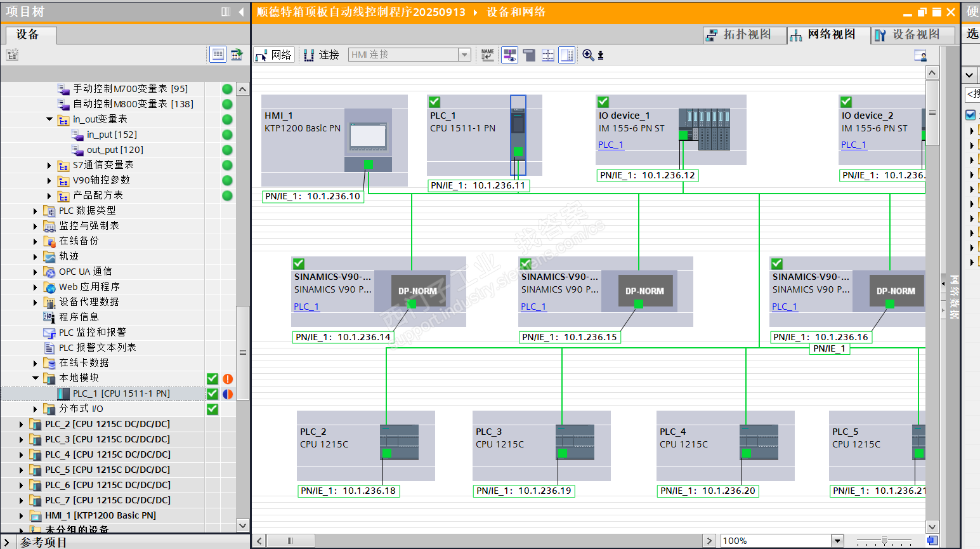Open the vertical 网络数据 side tab
Screen dimensions: 980x549
(954, 296)
